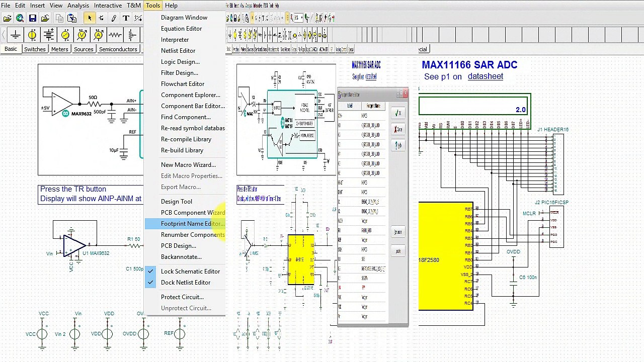Place a ground symbol
The width and height of the screenshot is (644, 362).
coord(16,35)
